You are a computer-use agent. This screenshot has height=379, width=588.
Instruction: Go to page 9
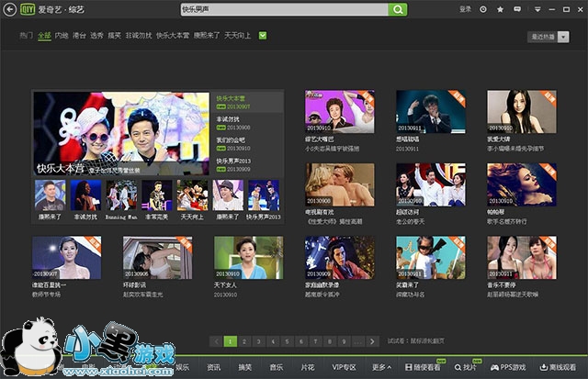click(344, 341)
